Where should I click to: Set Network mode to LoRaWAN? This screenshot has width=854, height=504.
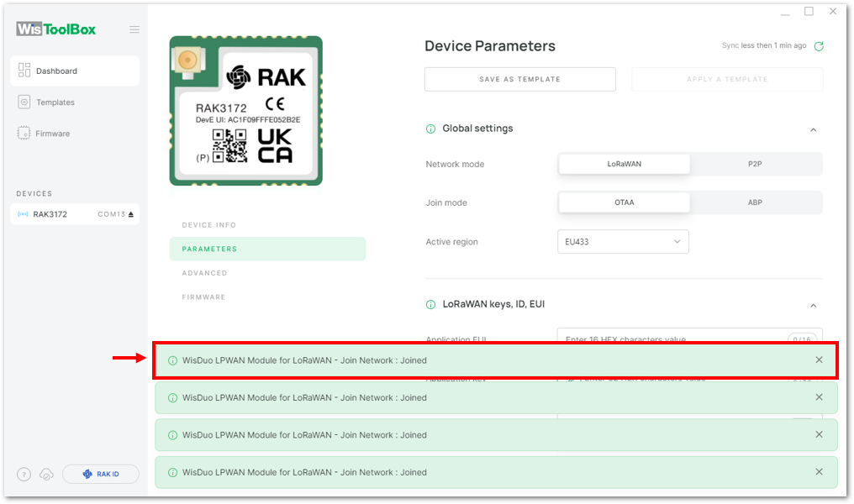coord(625,164)
